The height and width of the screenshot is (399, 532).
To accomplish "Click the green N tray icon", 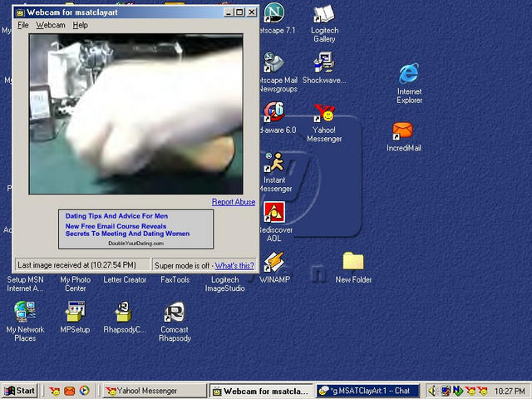I will tap(458, 391).
